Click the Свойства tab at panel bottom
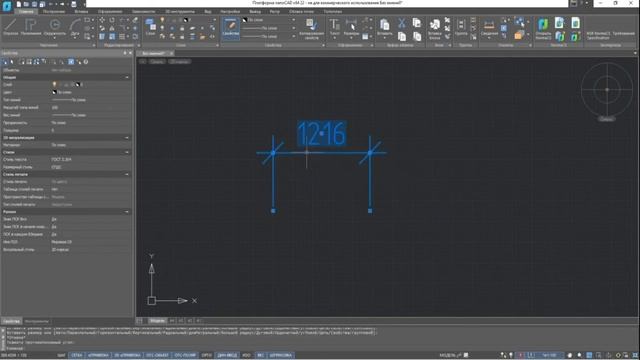 (x=11, y=321)
